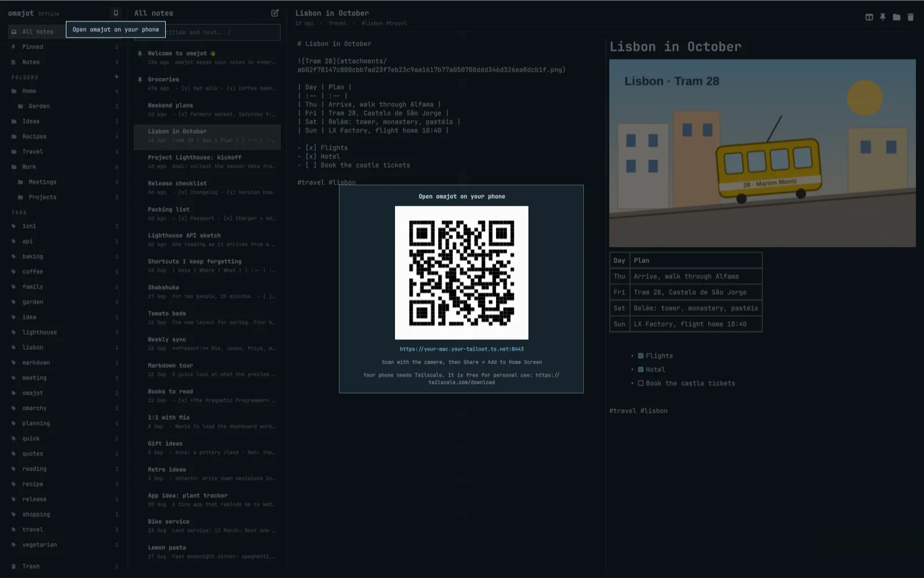Open the Lighthouse API sketch note
This screenshot has width=924, height=578.
[207, 240]
